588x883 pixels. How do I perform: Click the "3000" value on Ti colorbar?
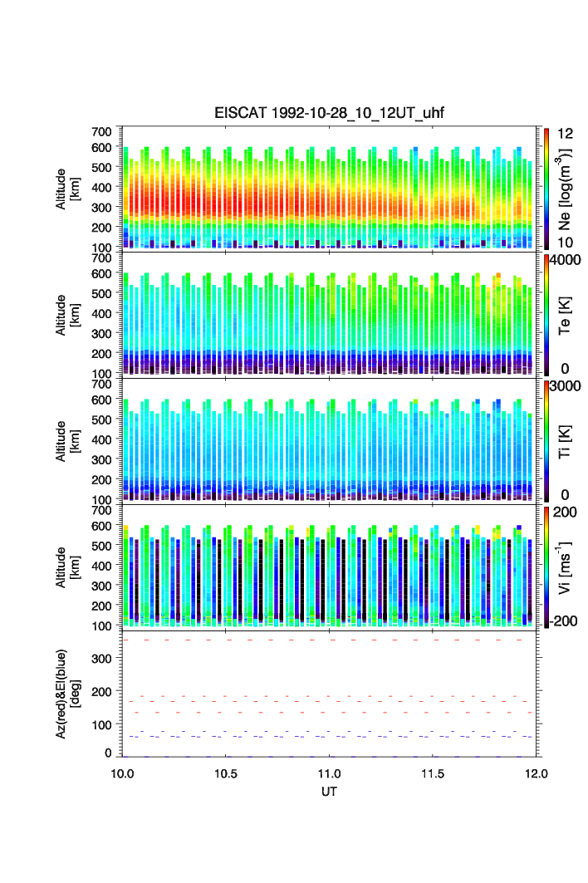pyautogui.click(x=565, y=385)
